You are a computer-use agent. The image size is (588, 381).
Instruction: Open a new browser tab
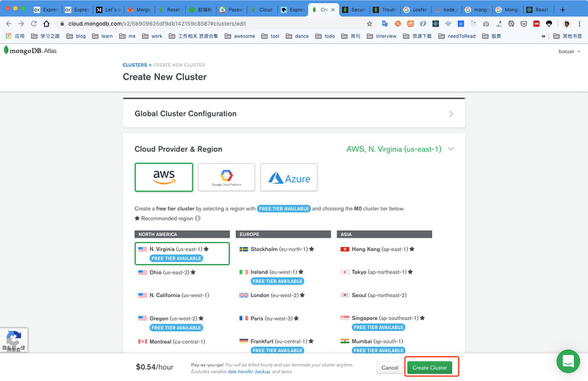coord(562,10)
